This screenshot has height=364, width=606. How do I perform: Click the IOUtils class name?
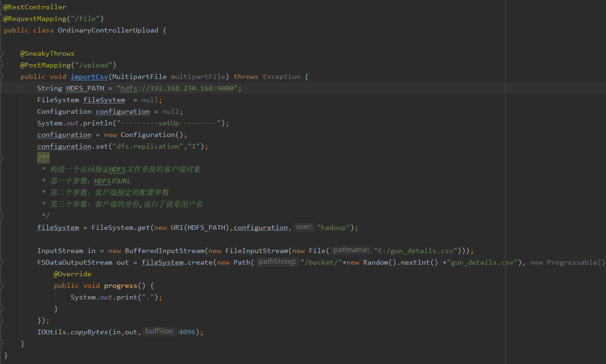pyautogui.click(x=52, y=332)
